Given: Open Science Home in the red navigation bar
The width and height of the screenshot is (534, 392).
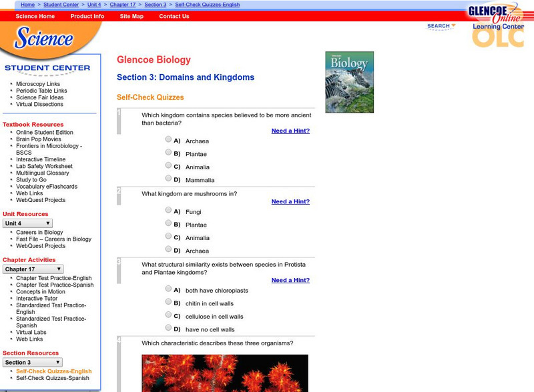Looking at the screenshot, I should coord(35,16).
